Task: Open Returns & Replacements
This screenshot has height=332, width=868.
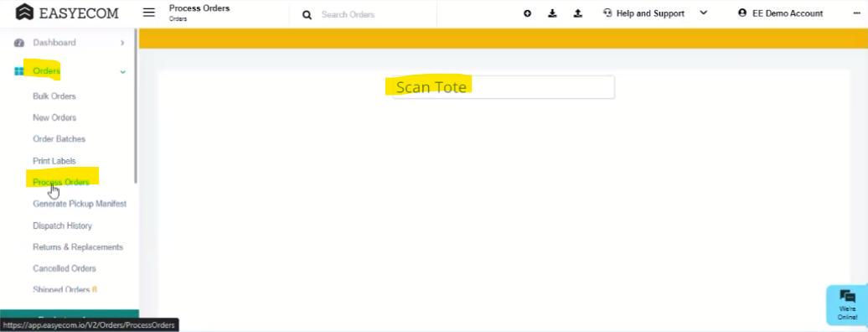Action: pyautogui.click(x=78, y=247)
